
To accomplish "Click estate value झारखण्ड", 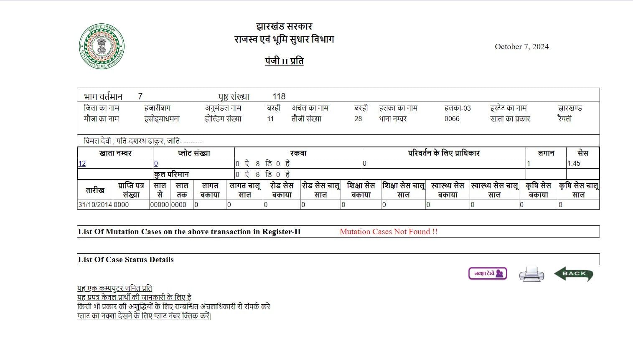I will [x=570, y=108].
